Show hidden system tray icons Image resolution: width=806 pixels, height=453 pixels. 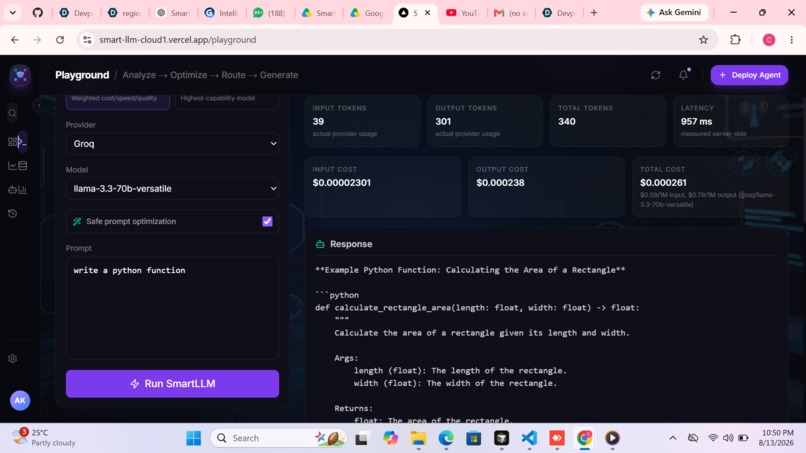(672, 438)
